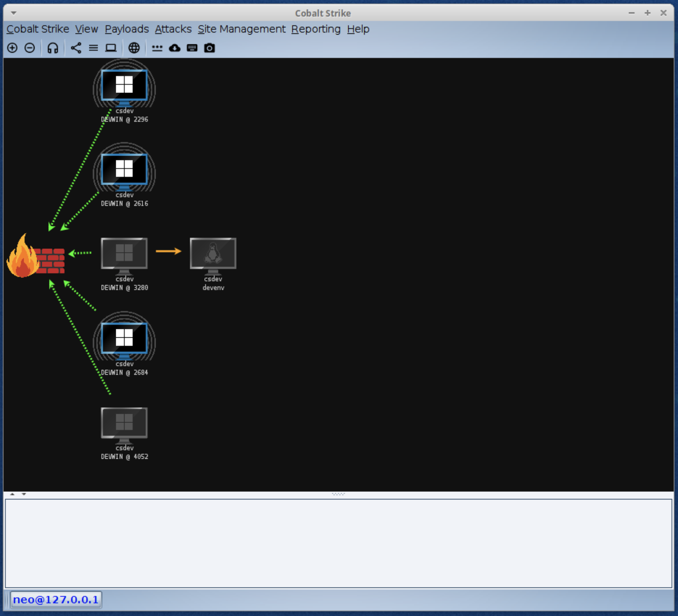Viewport: 678px width, 616px height.
Task: Open the window menu arrow in title bar
Action: pos(14,13)
